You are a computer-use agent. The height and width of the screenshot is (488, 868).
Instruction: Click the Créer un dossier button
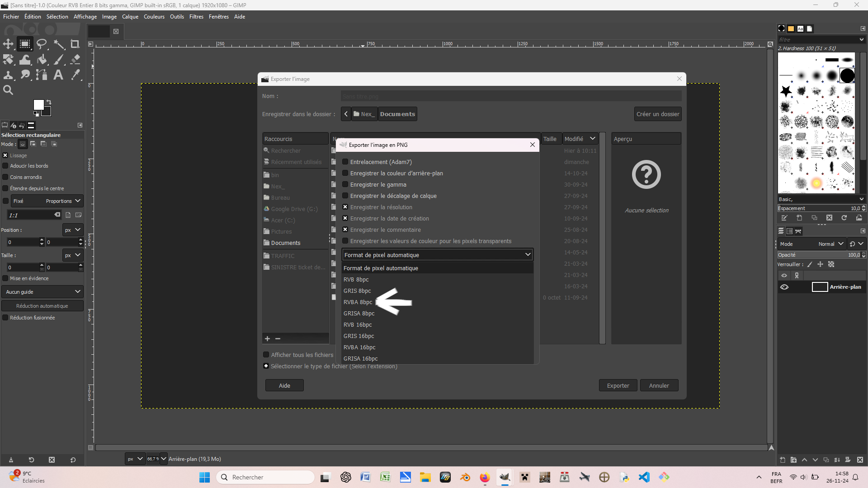pyautogui.click(x=657, y=114)
